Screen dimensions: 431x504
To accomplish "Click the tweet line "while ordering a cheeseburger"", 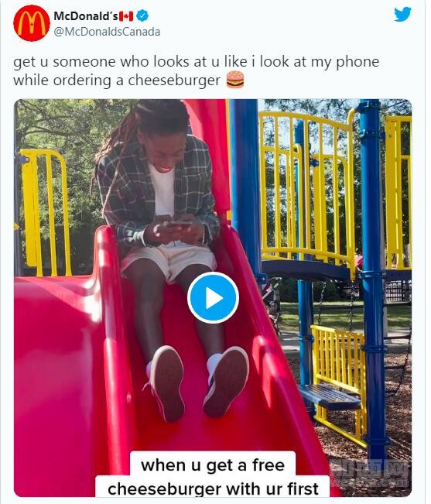I will 117,80.
